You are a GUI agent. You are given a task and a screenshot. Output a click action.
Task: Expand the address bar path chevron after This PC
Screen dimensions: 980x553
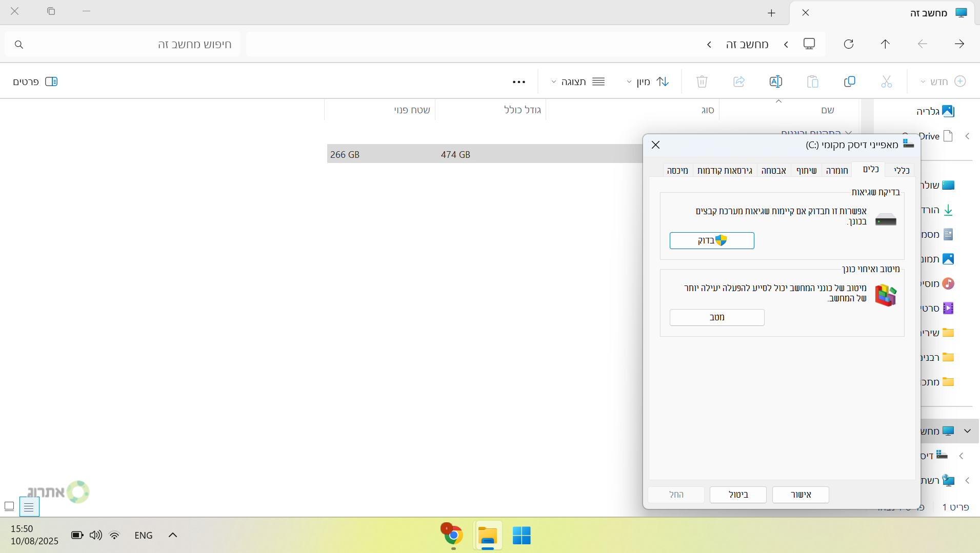click(709, 45)
